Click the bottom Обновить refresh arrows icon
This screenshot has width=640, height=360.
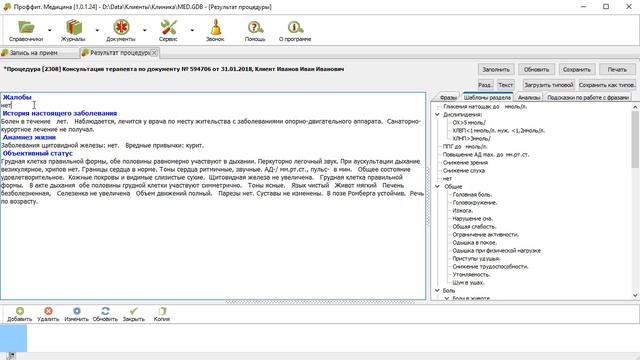point(105,311)
